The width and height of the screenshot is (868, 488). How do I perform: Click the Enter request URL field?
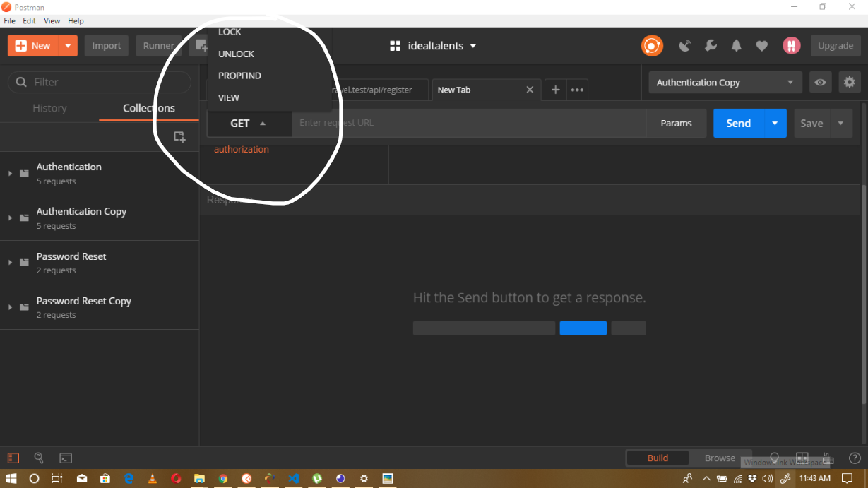click(466, 123)
